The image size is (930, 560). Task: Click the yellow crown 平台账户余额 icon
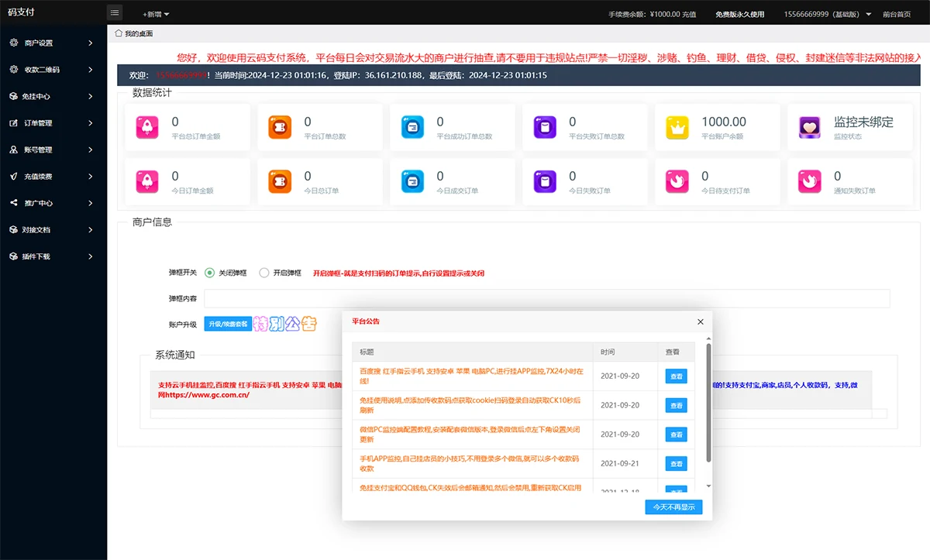[x=677, y=127]
